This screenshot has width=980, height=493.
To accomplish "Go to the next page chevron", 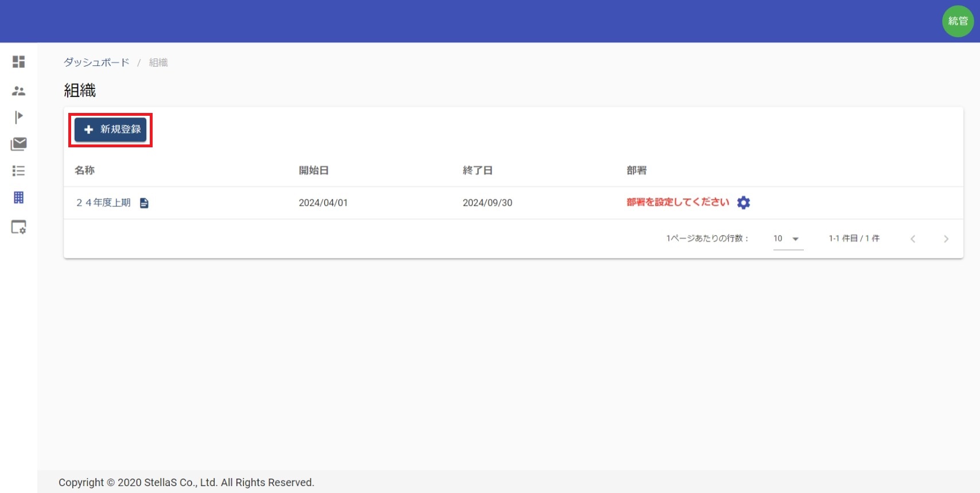I will [x=946, y=239].
